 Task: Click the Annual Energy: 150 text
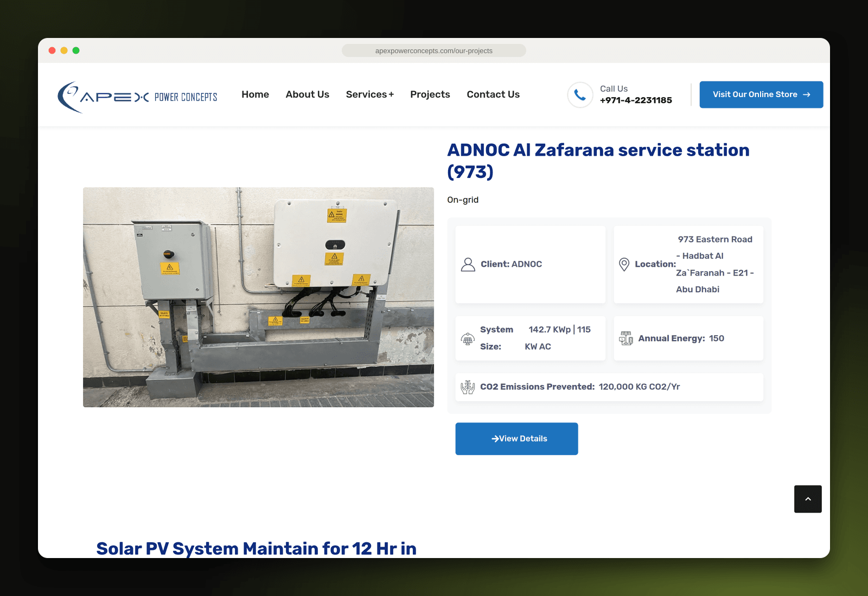(681, 338)
